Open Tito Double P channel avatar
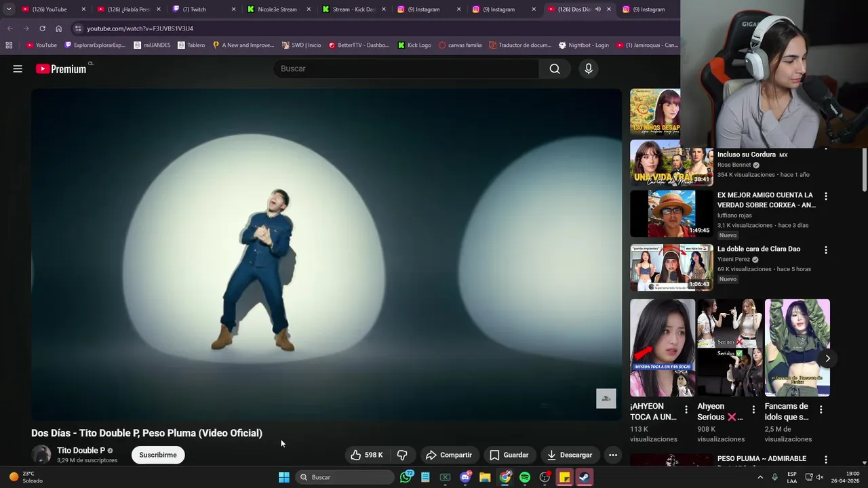This screenshot has height=488, width=868. (x=41, y=455)
